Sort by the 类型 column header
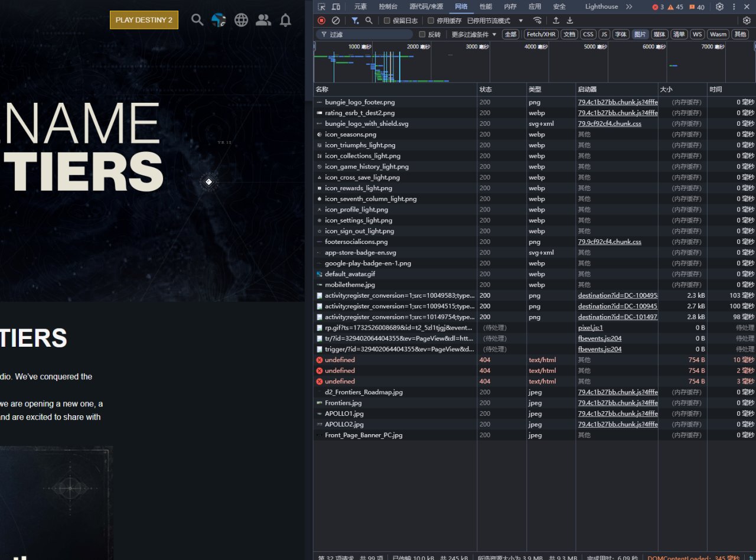Screen dimensions: 756x560 (551, 89)
